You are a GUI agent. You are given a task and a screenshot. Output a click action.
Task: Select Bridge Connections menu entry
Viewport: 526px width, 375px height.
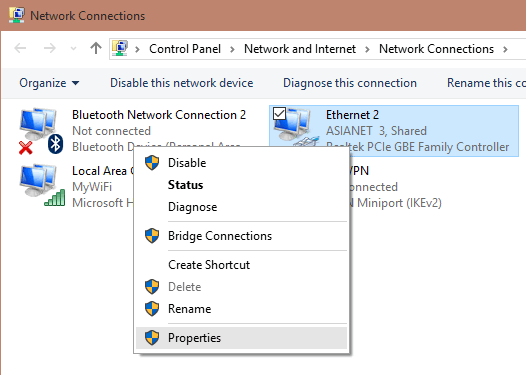pos(241,236)
